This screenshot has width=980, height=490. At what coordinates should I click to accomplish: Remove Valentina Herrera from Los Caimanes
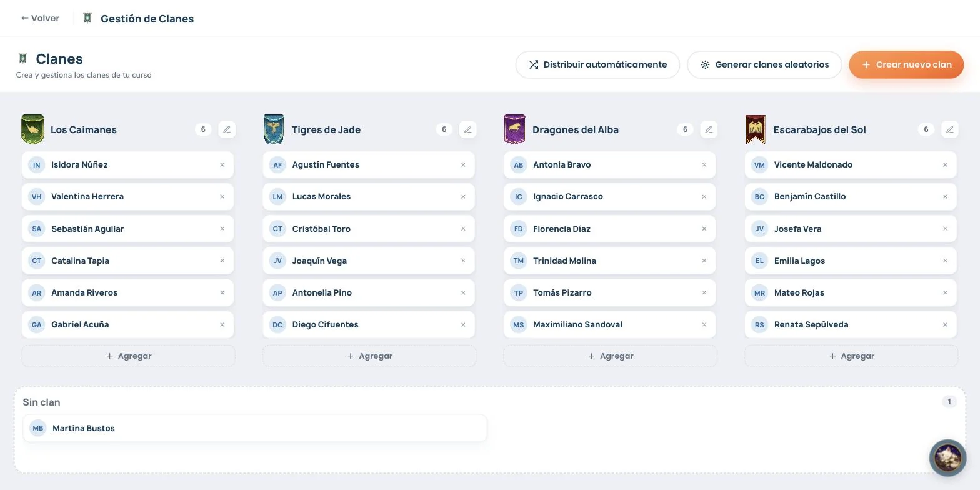coord(222,197)
